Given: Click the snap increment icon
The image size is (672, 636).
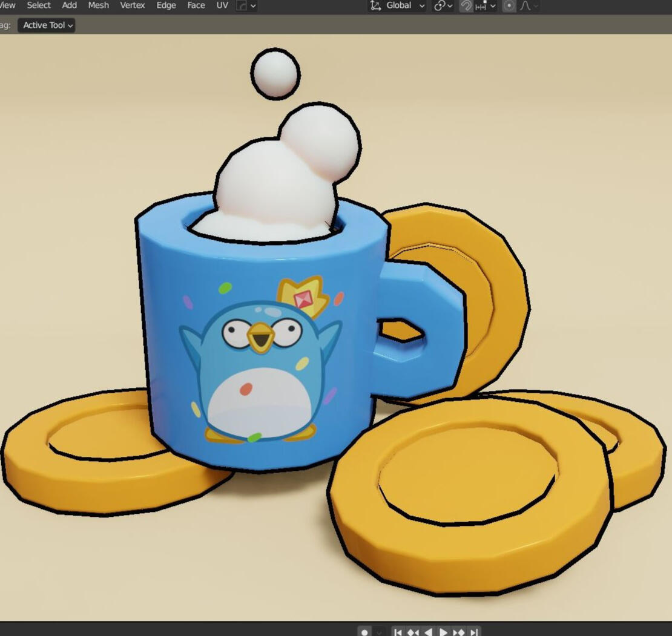Looking at the screenshot, I should point(482,5).
